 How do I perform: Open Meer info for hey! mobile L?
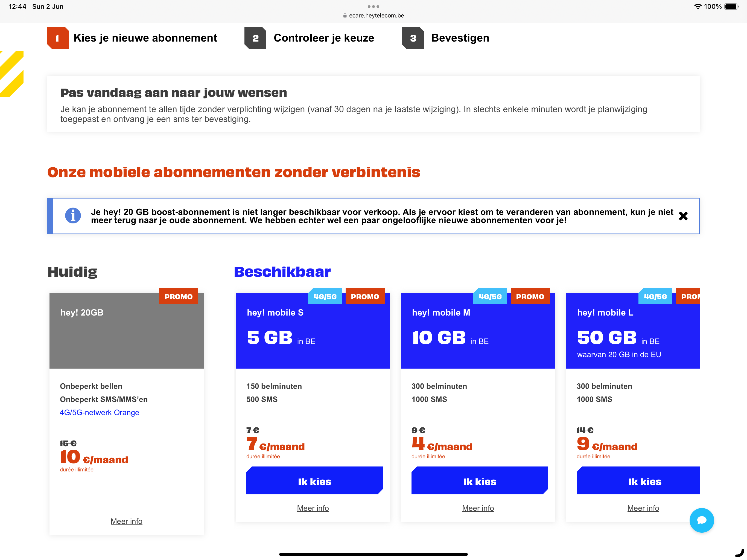click(x=643, y=508)
